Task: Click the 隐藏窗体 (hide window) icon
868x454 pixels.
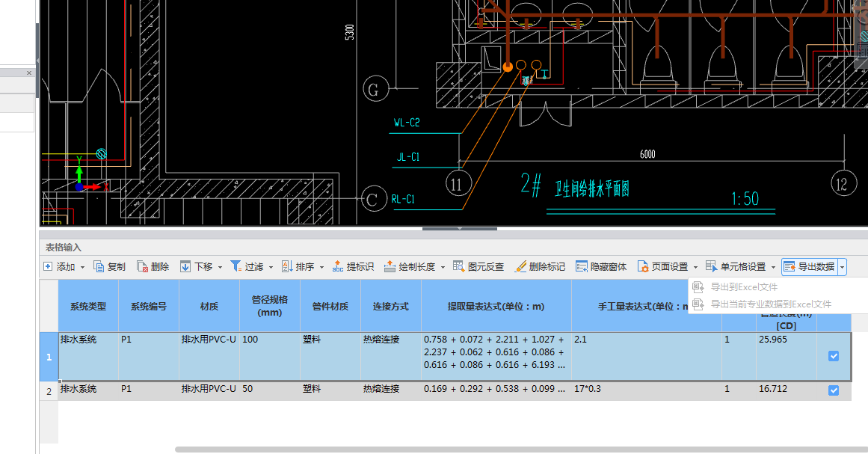Action: click(581, 267)
